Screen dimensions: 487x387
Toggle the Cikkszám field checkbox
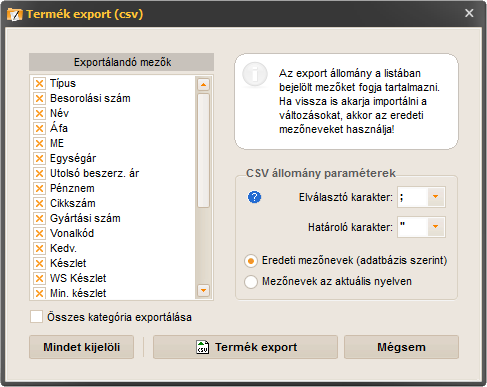click(39, 203)
